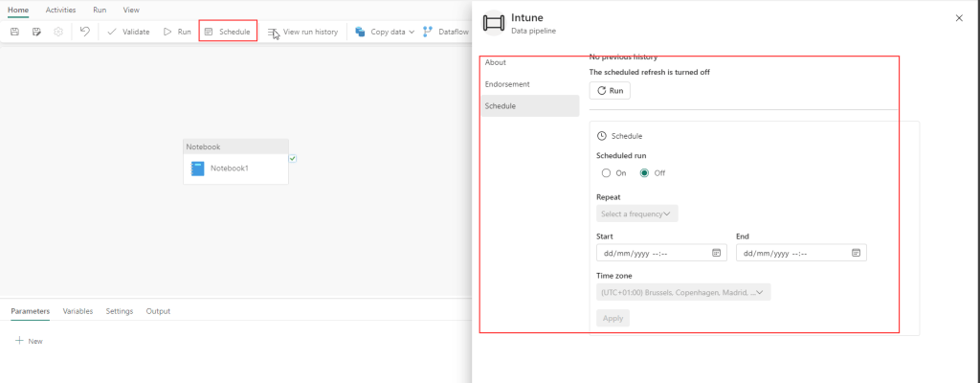Click the Start date input field
The height and width of the screenshot is (383, 980).
(651, 253)
